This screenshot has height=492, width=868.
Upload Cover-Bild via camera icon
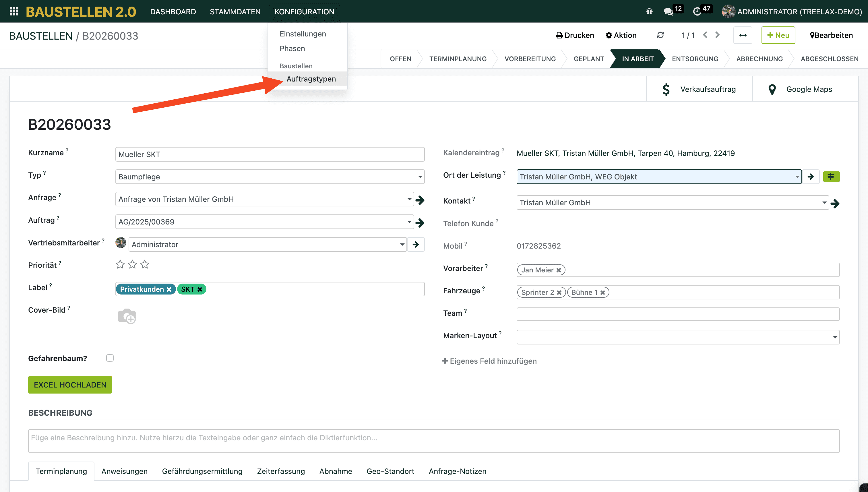click(x=127, y=316)
